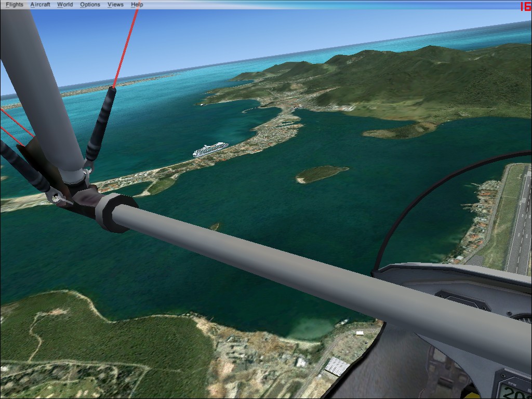Click the tiny islet below the cruise ship
Screen dimensions: 532x399
(x=215, y=227)
